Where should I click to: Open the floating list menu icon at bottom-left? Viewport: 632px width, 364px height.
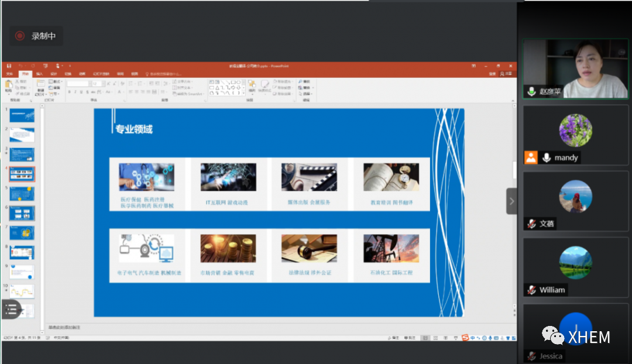[x=11, y=310]
